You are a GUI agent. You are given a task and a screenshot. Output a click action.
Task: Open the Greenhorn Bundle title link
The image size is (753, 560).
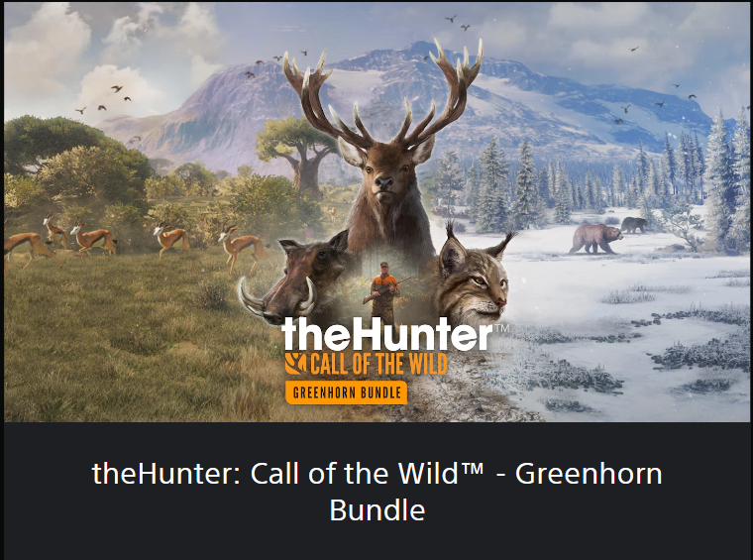[376, 492]
